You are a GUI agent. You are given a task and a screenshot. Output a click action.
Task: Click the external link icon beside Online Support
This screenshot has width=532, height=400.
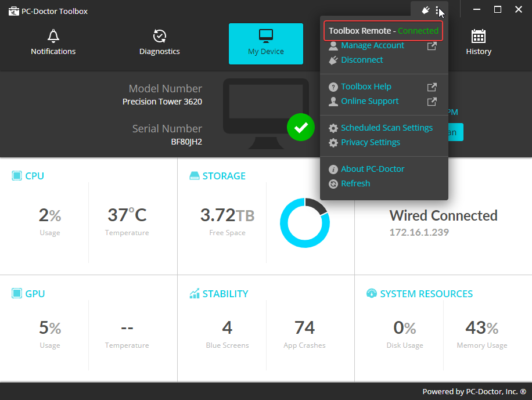(432, 102)
